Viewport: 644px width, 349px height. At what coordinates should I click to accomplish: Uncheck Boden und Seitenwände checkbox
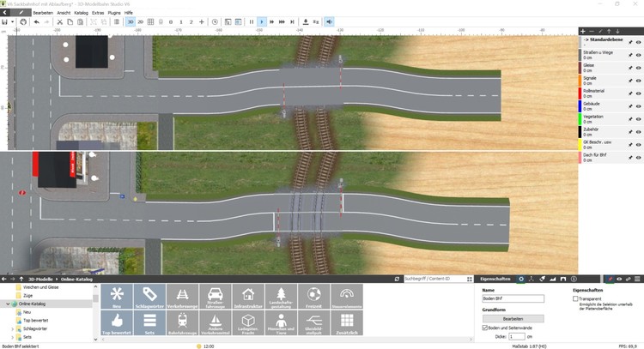(485, 328)
